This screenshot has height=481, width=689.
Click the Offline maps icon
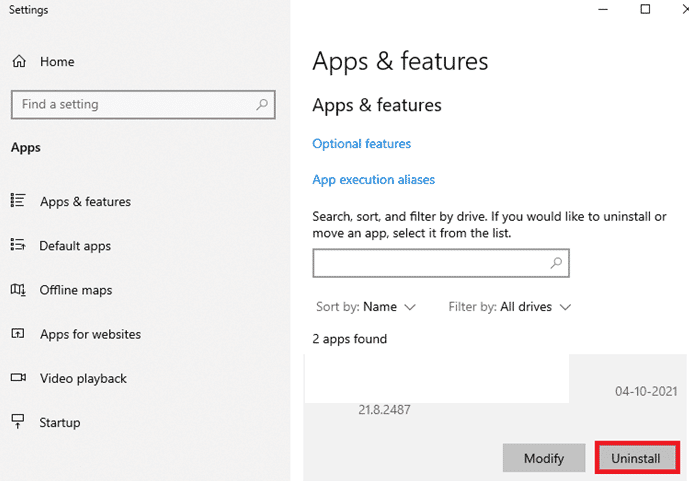coord(18,290)
